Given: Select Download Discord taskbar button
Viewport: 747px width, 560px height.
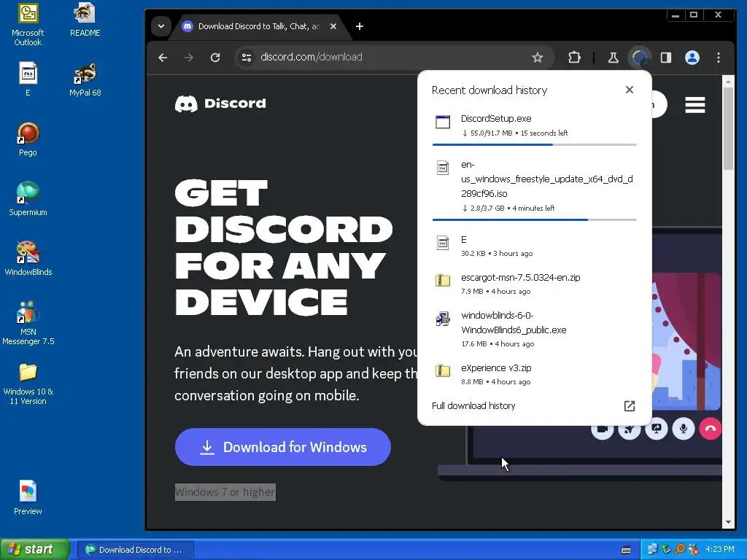Looking at the screenshot, I should tap(135, 550).
